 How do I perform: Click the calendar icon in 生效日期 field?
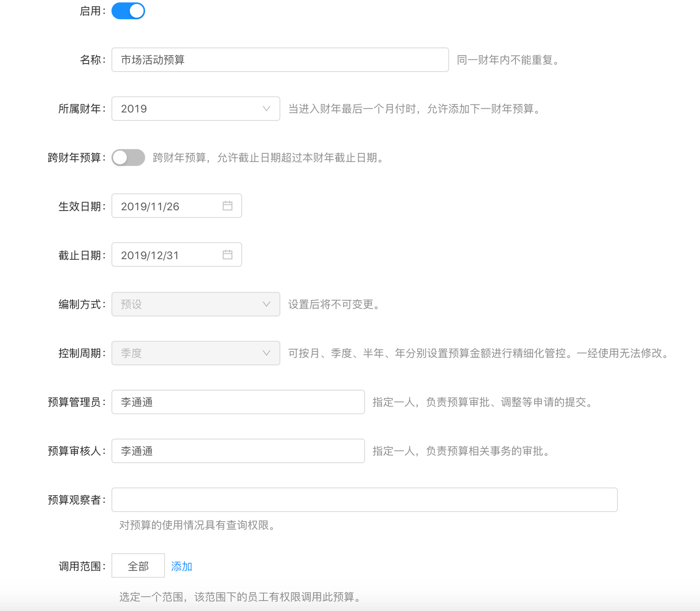227,206
